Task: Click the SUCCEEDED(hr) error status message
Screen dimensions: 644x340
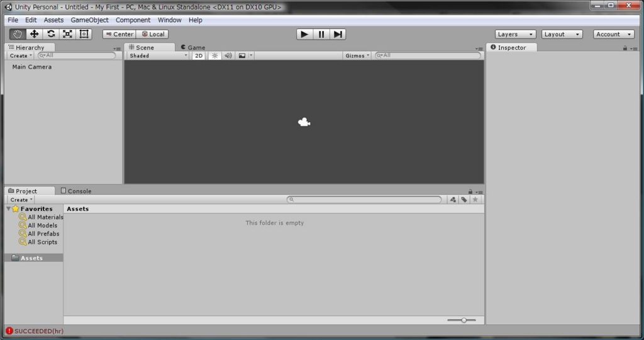Action: click(39, 331)
